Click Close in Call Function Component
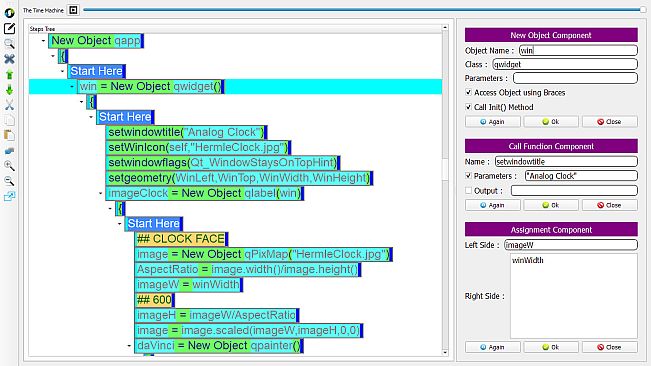 coord(609,205)
